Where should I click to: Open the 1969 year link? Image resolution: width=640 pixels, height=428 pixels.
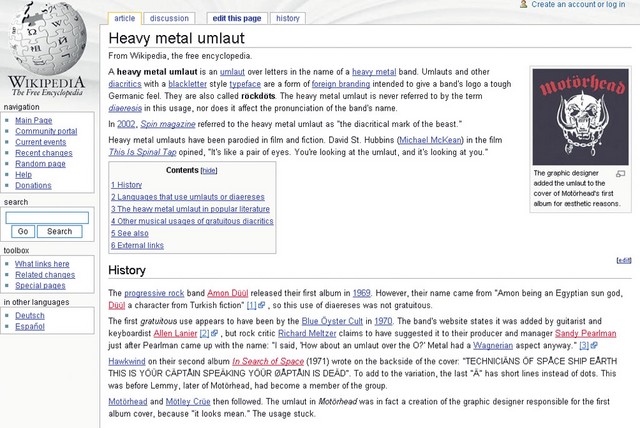361,293
